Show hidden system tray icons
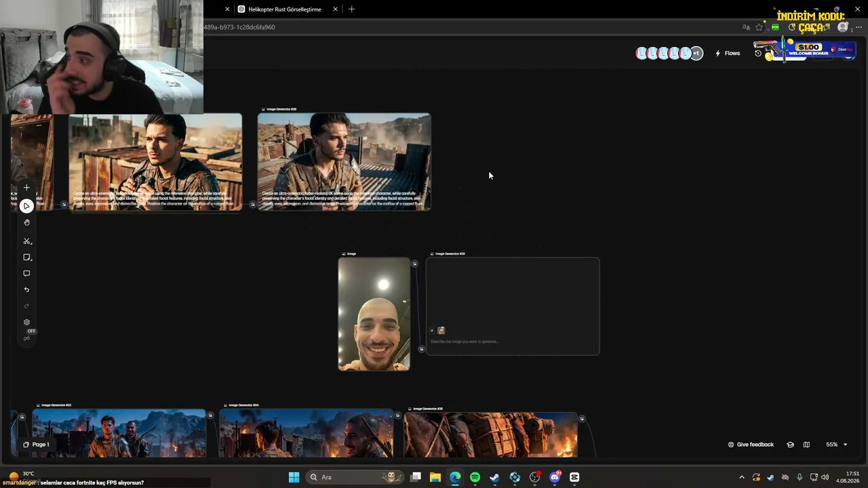 click(741, 477)
